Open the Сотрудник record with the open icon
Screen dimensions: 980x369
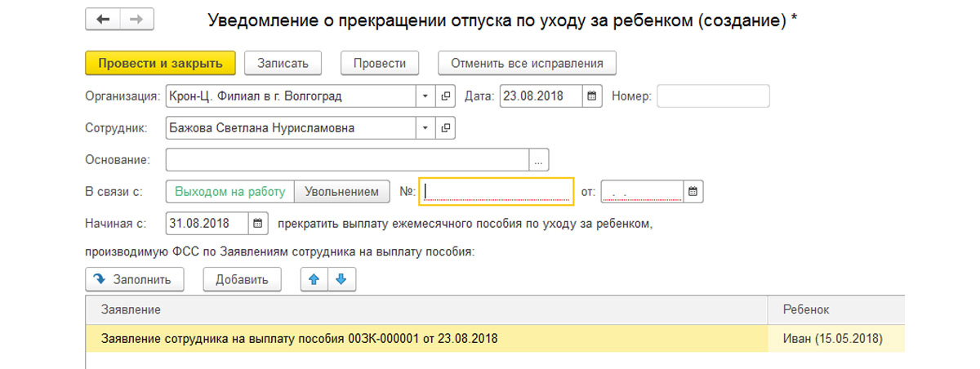point(446,128)
